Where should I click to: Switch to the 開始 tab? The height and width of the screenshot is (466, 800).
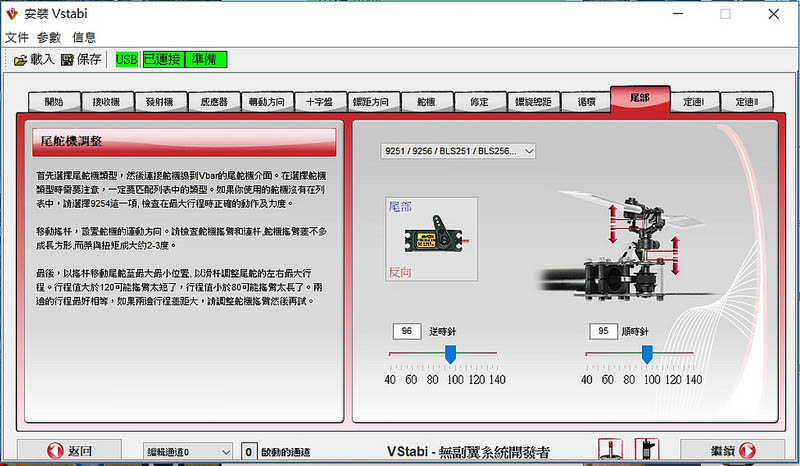coord(54,102)
